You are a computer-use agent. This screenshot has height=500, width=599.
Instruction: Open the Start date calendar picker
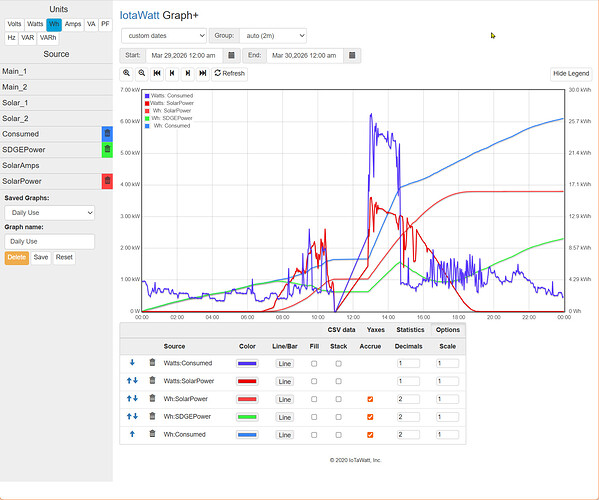pos(231,55)
